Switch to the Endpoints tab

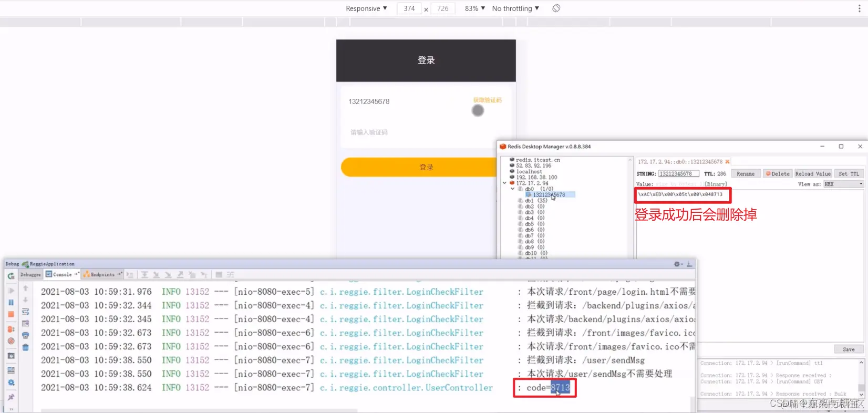coord(102,275)
